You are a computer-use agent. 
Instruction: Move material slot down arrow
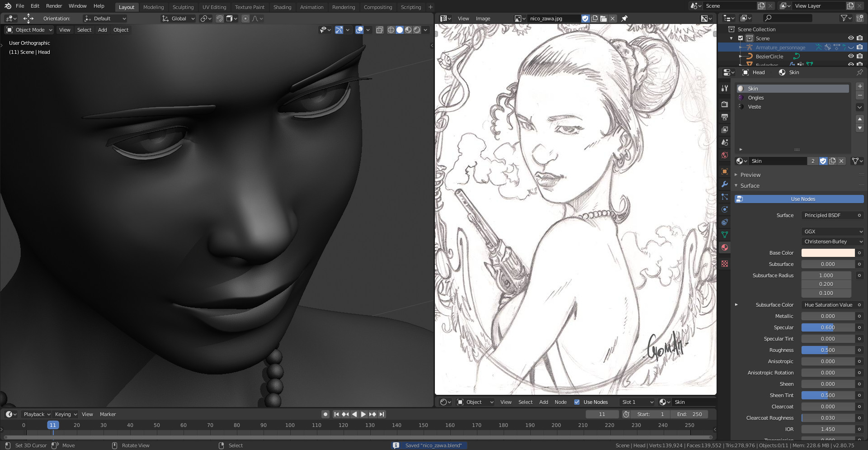point(860,128)
